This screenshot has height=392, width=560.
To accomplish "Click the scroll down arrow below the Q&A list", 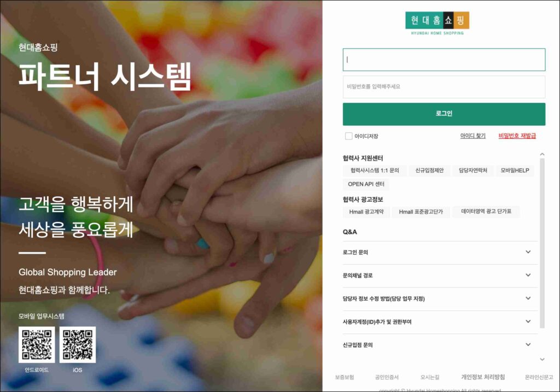I will pos(542,359).
